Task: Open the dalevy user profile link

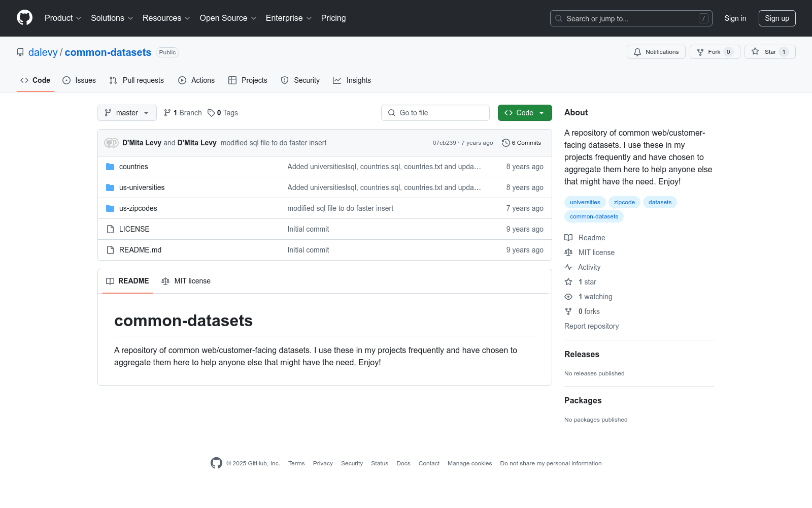Action: tap(43, 52)
